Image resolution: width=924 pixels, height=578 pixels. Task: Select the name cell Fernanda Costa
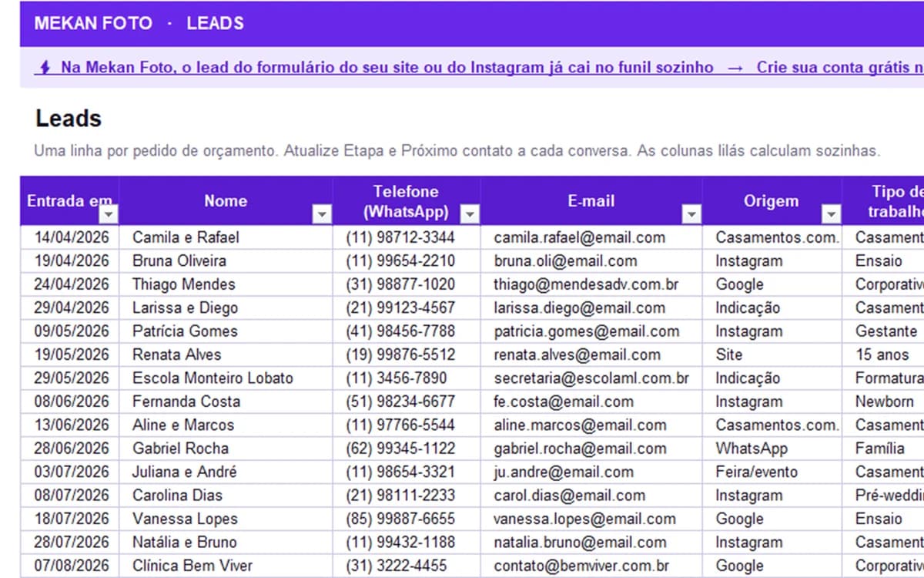pos(226,402)
